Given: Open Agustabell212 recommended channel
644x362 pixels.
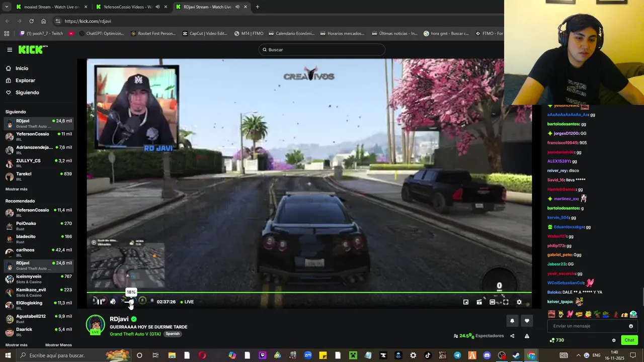Looking at the screenshot, I should 39,318.
